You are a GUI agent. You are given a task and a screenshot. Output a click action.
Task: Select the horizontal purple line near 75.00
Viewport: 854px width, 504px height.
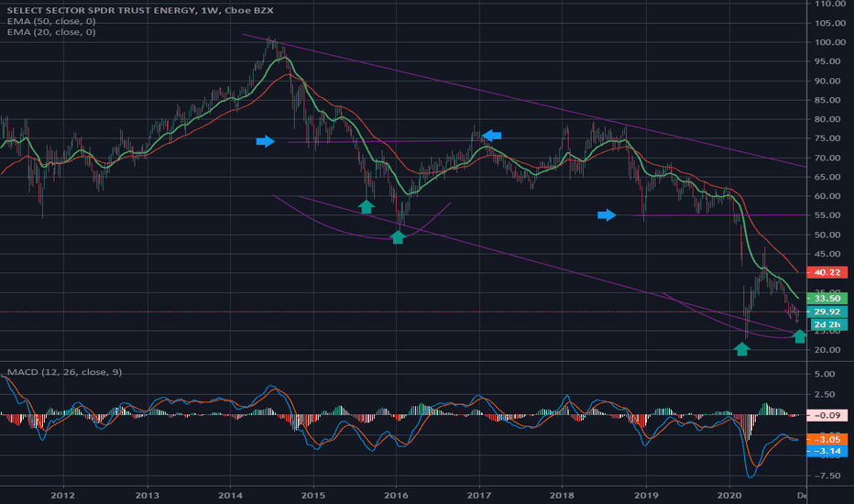(x=385, y=141)
